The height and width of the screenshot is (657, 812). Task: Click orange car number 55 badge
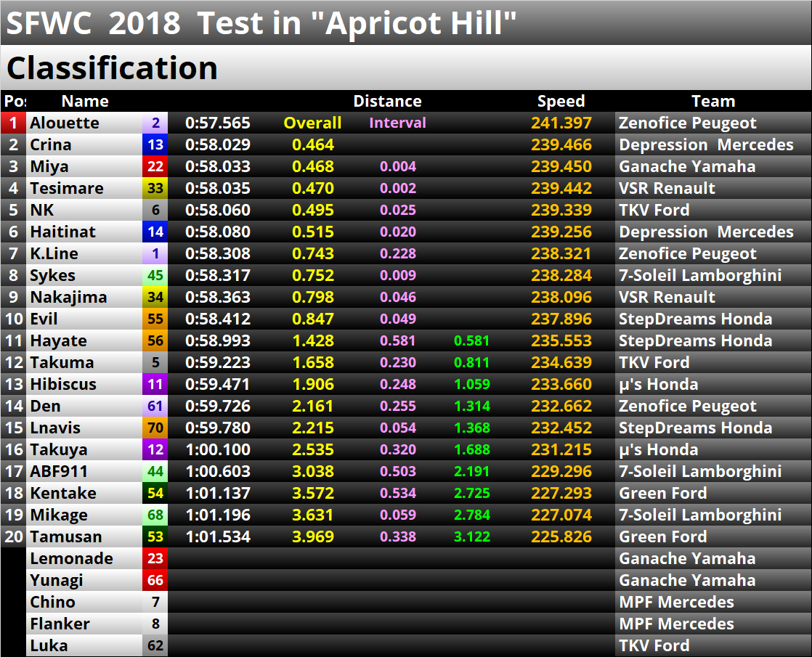(x=155, y=319)
